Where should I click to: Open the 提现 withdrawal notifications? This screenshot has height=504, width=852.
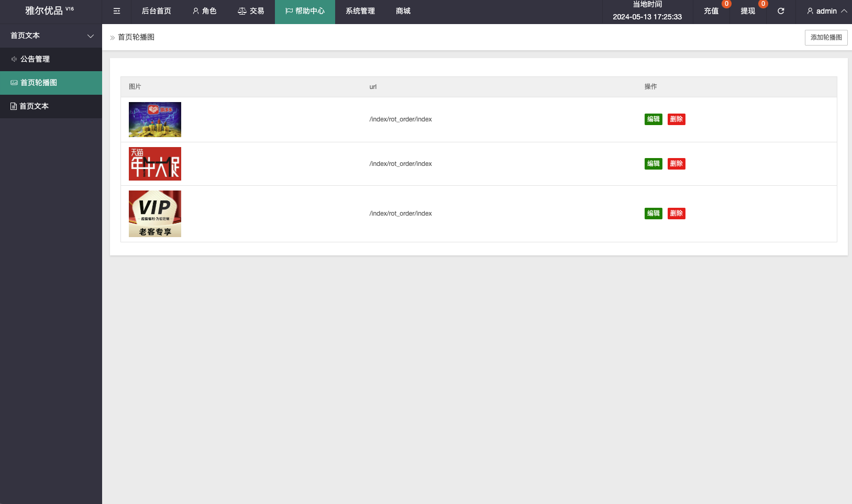point(748,11)
